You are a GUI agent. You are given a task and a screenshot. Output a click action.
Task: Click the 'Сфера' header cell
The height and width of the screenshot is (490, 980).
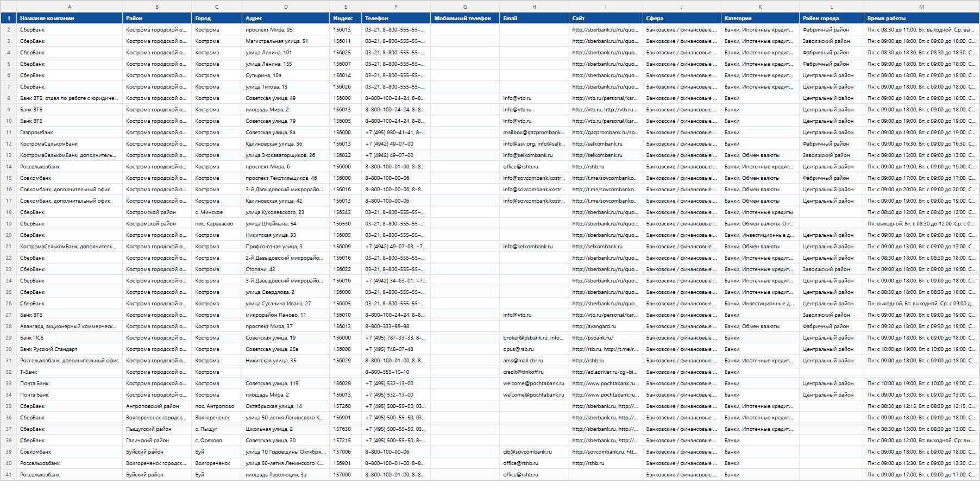tap(682, 18)
